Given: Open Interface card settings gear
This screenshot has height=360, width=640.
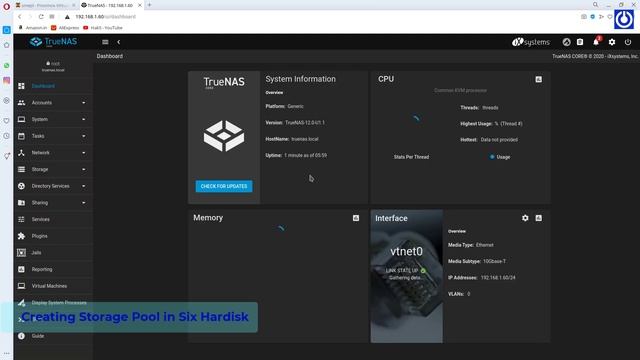Looking at the screenshot, I should (525, 218).
